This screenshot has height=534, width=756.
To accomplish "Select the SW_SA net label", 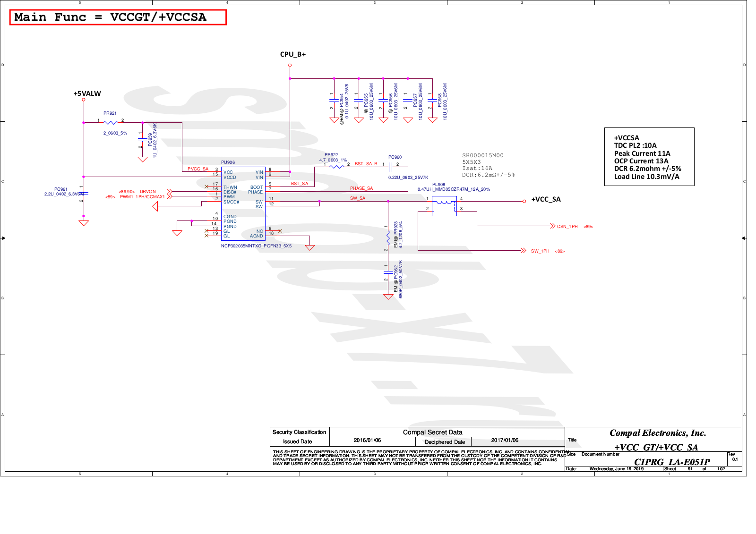I will (358, 198).
